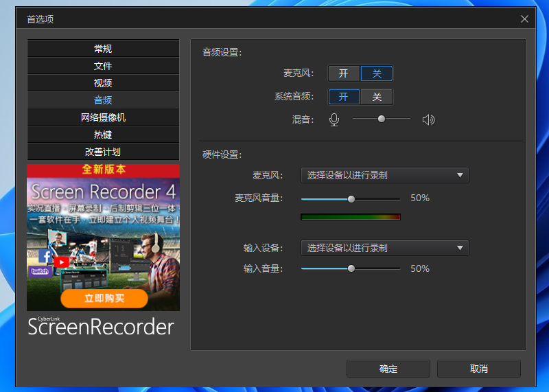Click the arrow on the 麦克风 combo box
Image resolution: width=549 pixels, height=392 pixels.
tap(460, 175)
